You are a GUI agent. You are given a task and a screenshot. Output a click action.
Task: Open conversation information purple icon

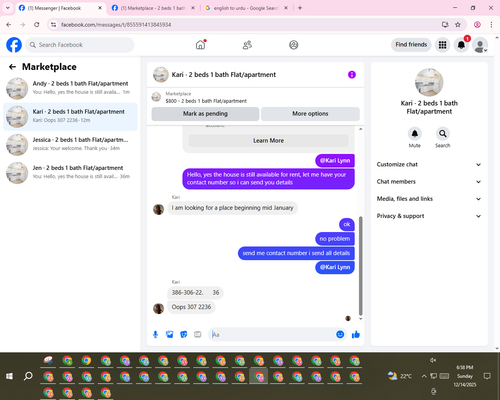(352, 75)
